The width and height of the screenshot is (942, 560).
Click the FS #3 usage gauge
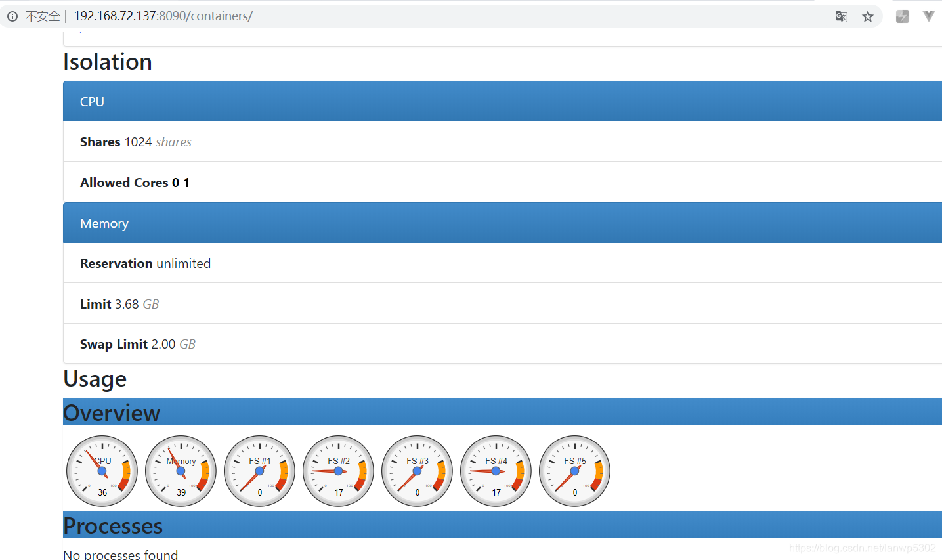click(417, 471)
